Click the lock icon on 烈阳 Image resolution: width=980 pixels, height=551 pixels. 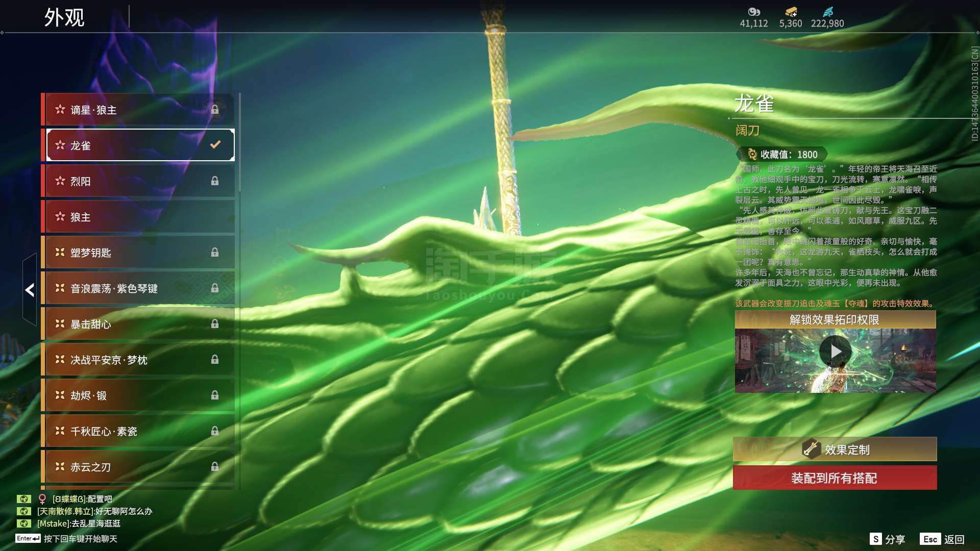point(215,181)
